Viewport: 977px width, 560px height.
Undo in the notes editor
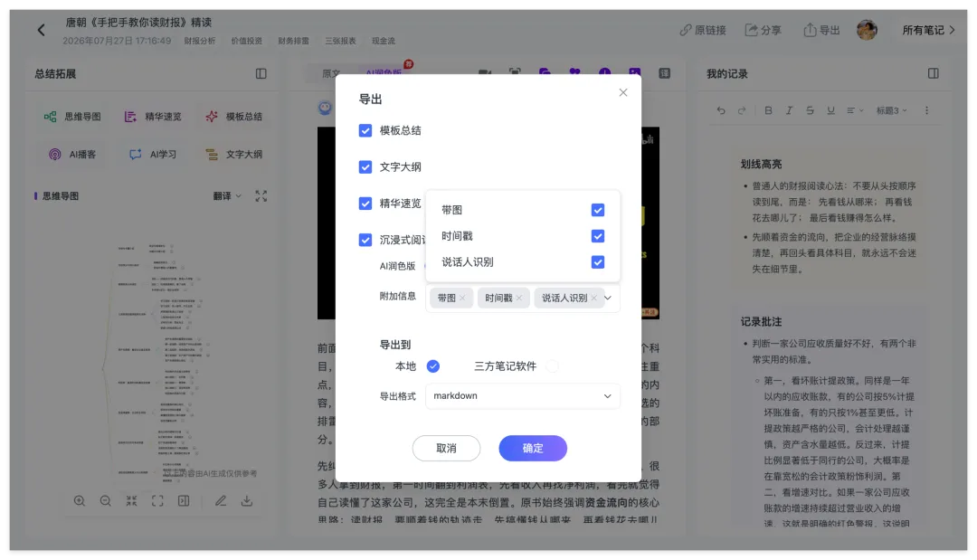coord(721,110)
